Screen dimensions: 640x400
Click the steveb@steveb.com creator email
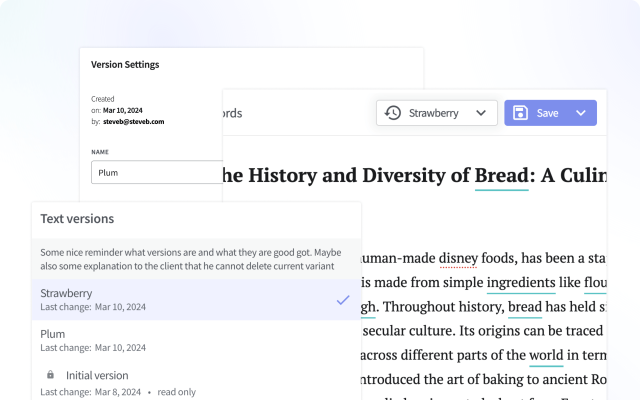pyautogui.click(x=132, y=121)
